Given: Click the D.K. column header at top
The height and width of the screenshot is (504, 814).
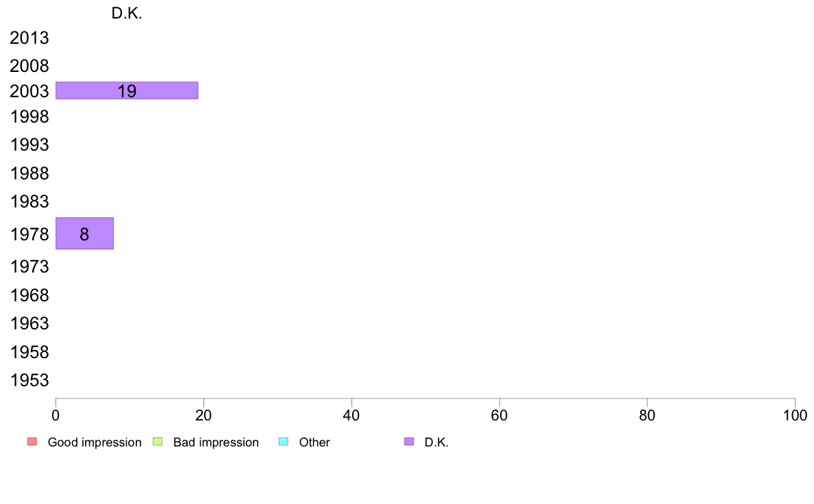Looking at the screenshot, I should (127, 14).
